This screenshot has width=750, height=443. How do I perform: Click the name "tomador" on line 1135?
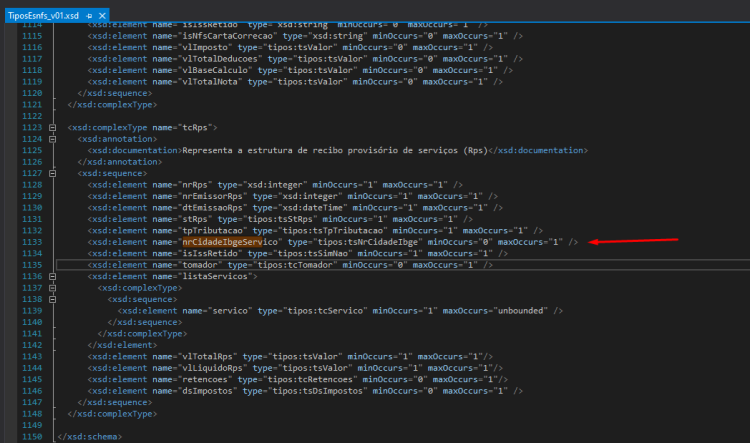tap(200, 265)
